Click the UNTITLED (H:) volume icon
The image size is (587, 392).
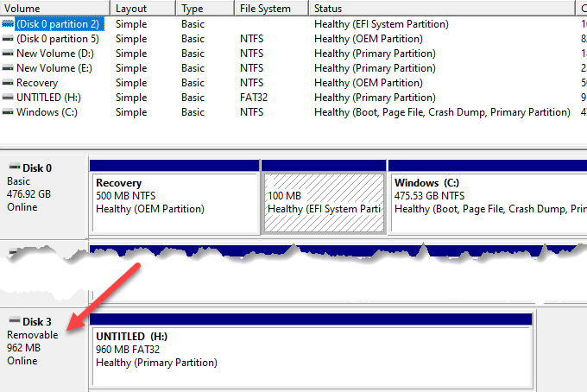coord(8,98)
